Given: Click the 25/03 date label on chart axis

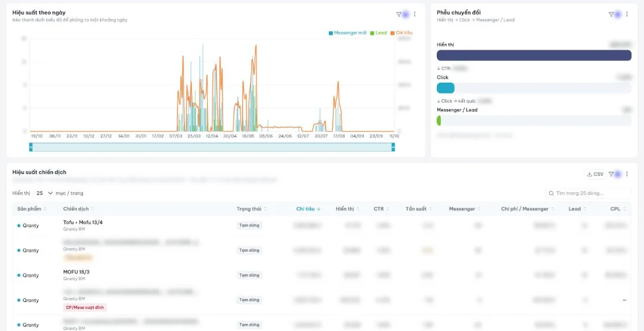Looking at the screenshot, I should [x=194, y=136].
